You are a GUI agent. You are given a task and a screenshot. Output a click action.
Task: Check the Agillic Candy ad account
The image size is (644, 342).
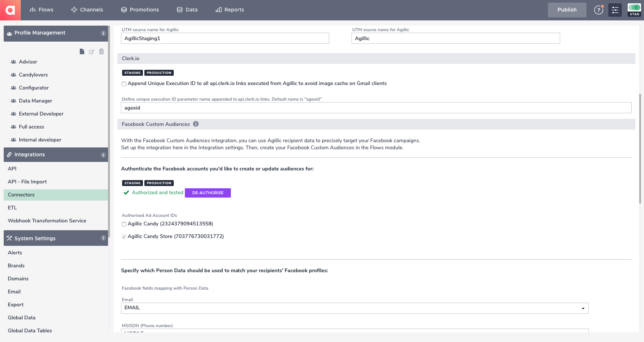click(x=124, y=224)
